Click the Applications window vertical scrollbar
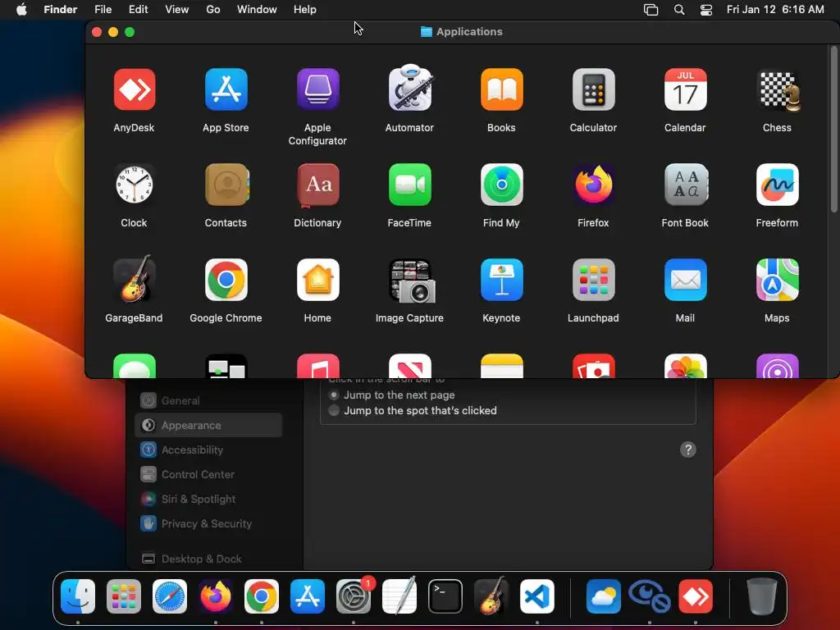 click(x=833, y=129)
